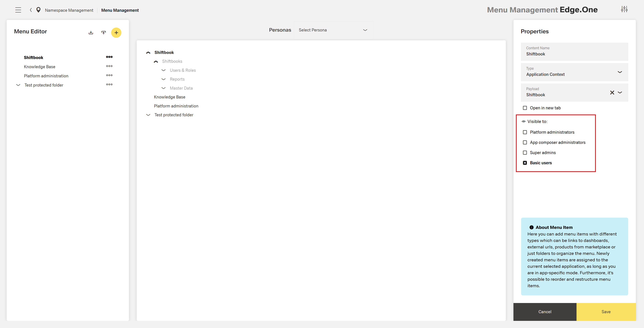The width and height of the screenshot is (644, 328).
Task: Click the Menu Management breadcrumb
Action: [120, 10]
